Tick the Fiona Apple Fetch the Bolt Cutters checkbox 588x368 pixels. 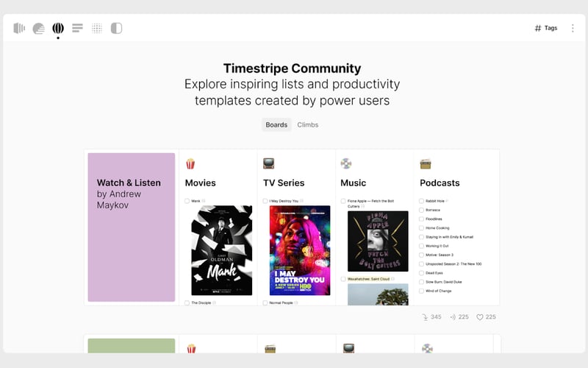343,201
